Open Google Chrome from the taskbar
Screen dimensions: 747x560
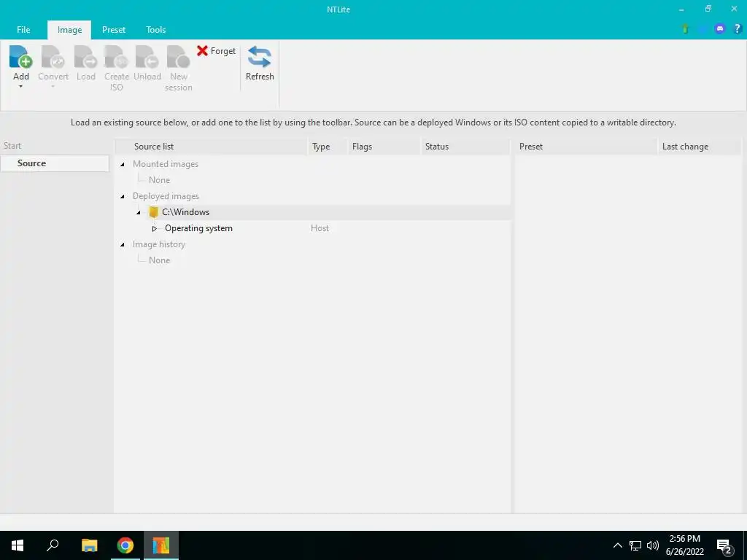(x=125, y=545)
